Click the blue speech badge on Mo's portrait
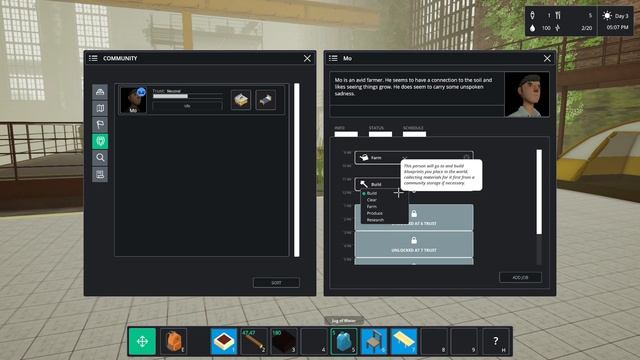The image size is (640, 360). 141,92
